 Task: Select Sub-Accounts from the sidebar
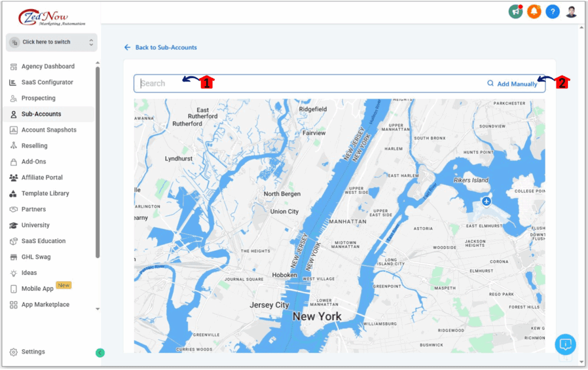[41, 114]
